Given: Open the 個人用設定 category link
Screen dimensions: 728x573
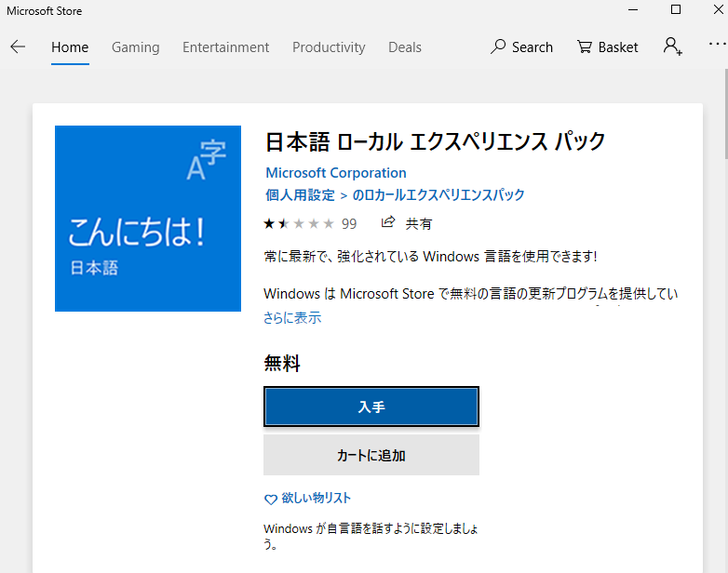Looking at the screenshot, I should coord(300,194).
